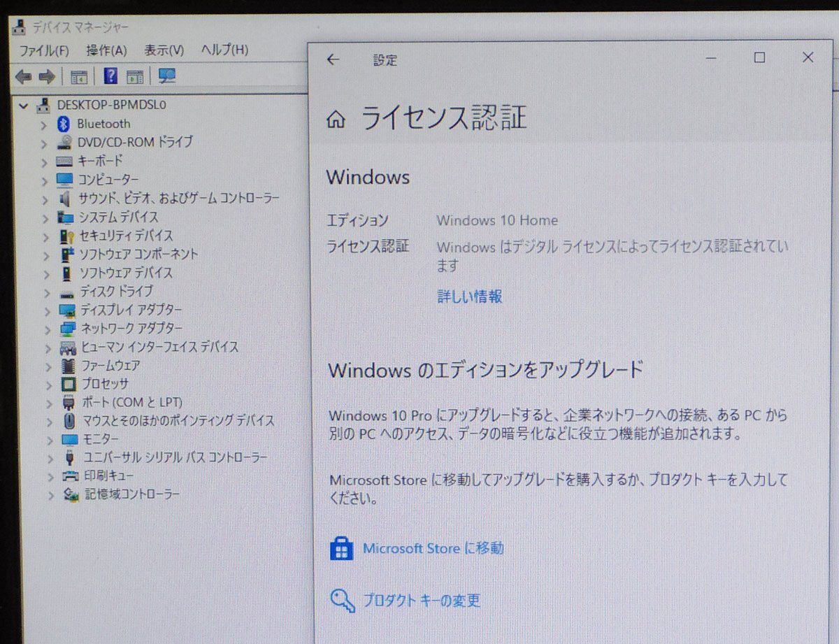Go to Microsoft Store に移動 link
Viewport: 839px width, 644px height.
(433, 548)
